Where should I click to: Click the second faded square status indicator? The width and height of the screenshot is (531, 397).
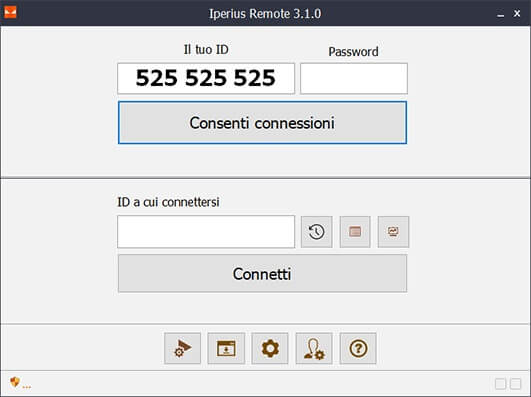515,384
